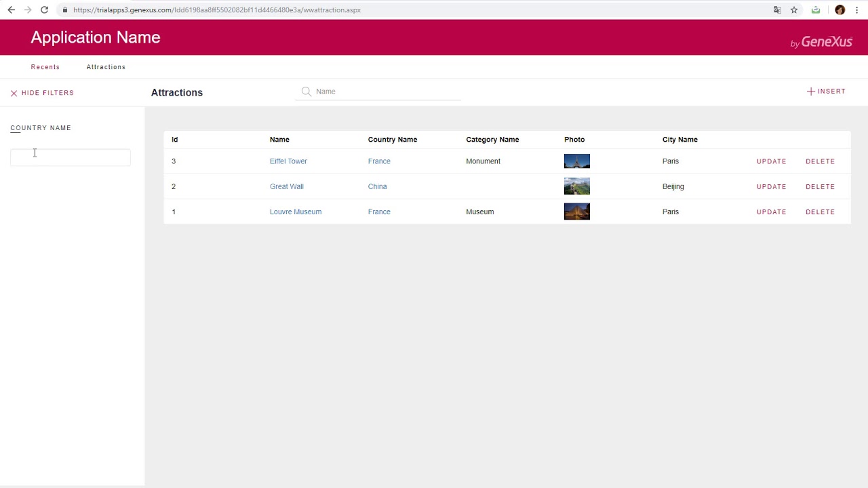This screenshot has height=488, width=868.
Task: Reload the page with refresh icon
Action: pos(44,10)
